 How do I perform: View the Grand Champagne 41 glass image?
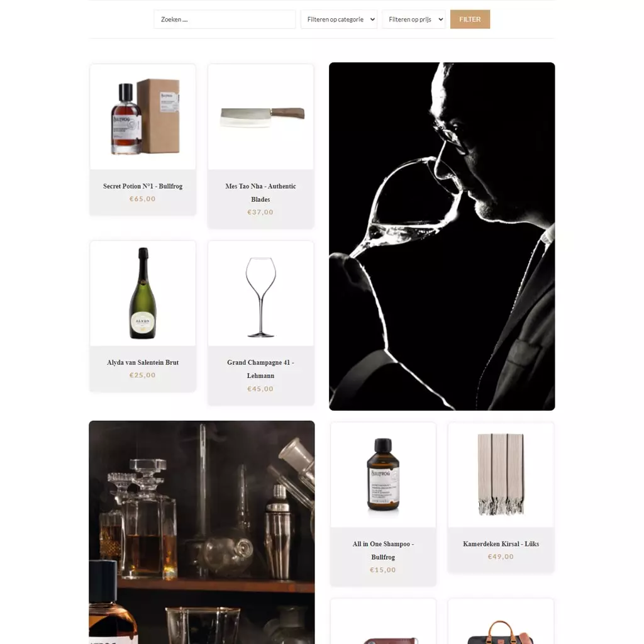[261, 293]
